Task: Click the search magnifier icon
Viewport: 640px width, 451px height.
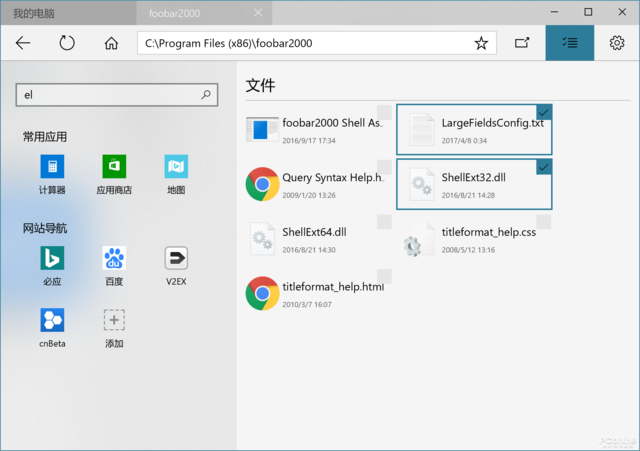Action: (206, 95)
